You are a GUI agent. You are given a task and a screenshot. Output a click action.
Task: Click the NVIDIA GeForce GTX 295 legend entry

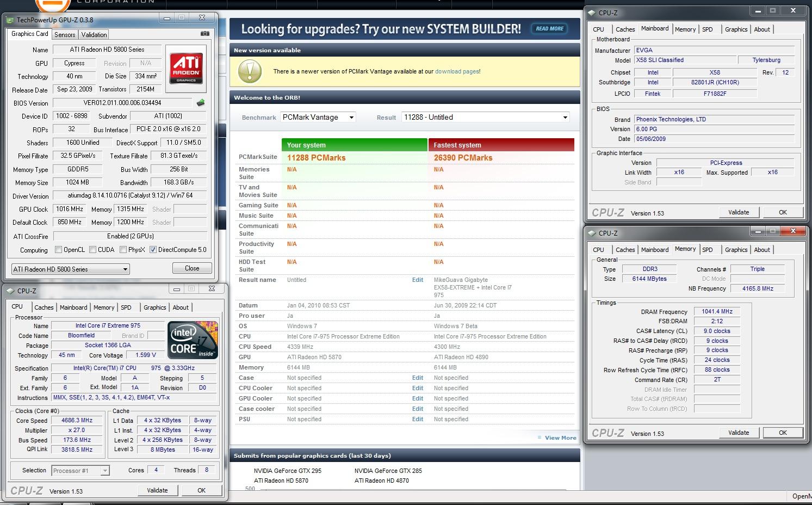(287, 471)
